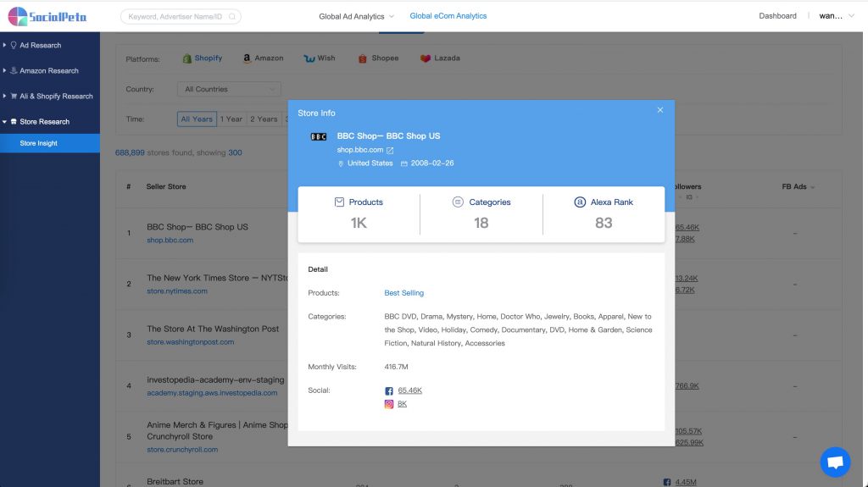Open the 65.46K Facebook followers link in dialog
This screenshot has height=487, width=868.
point(410,390)
